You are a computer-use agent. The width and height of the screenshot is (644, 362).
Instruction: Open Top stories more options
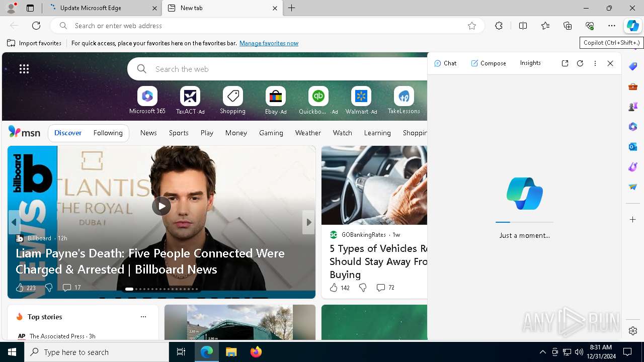143,317
